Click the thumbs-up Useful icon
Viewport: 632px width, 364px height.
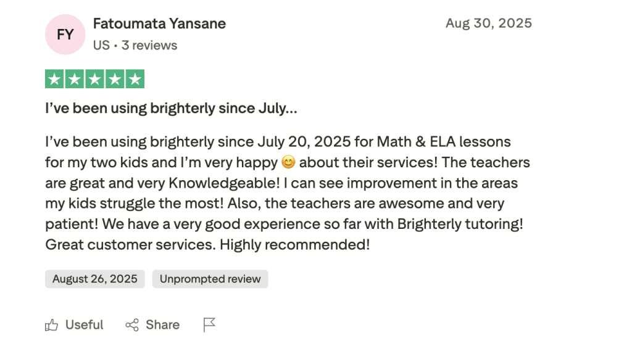(x=54, y=325)
